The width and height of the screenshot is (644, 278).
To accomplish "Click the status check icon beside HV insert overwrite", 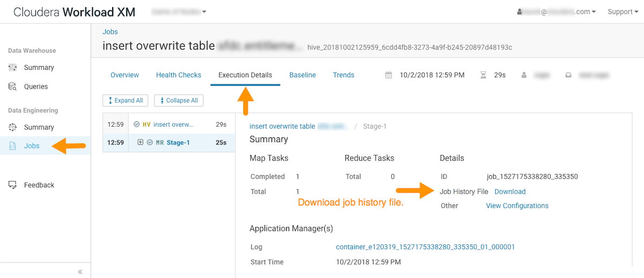I will point(137,125).
